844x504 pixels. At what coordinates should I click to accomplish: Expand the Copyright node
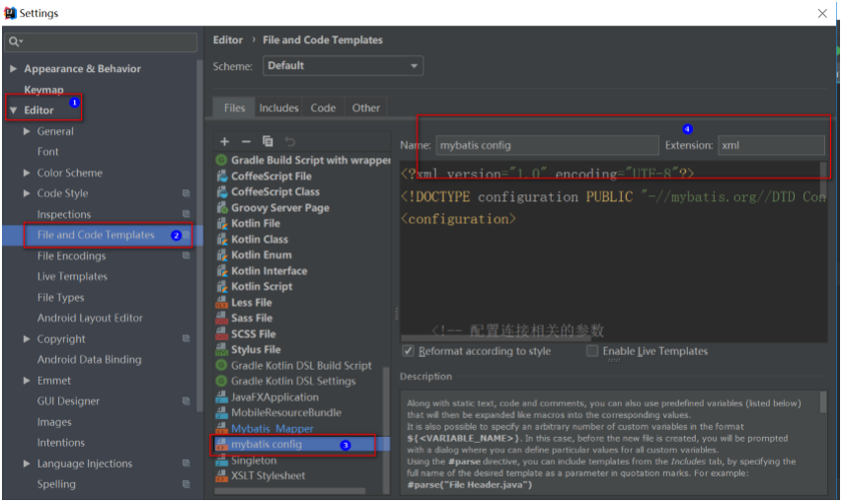[x=27, y=339]
